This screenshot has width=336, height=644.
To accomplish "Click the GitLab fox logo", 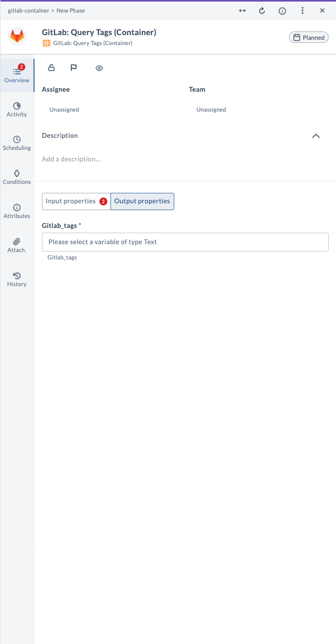I will 17,37.
